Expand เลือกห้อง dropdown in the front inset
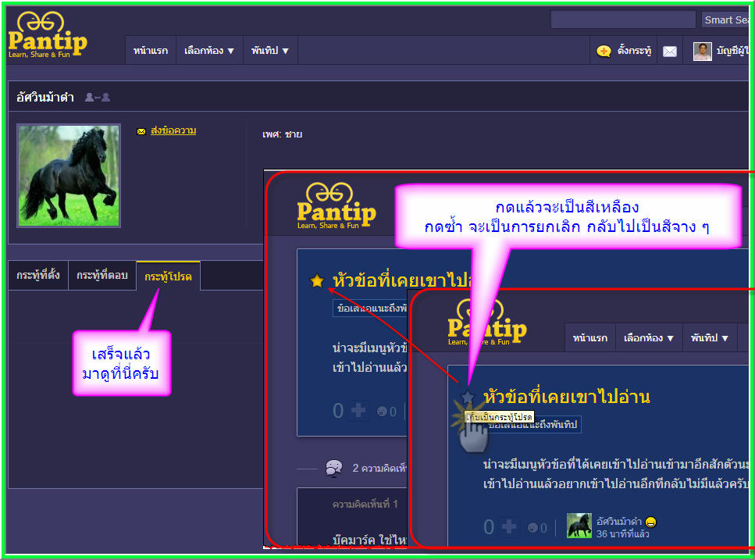The width and height of the screenshot is (755, 560). [x=649, y=337]
